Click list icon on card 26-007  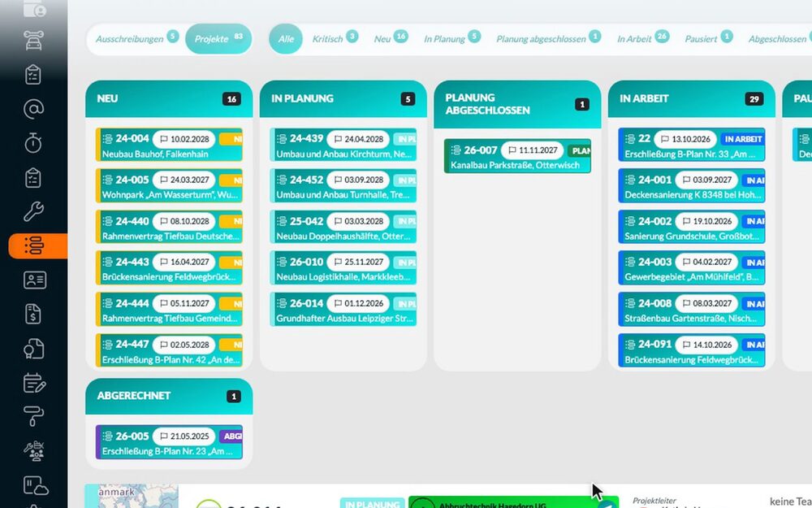(456, 150)
